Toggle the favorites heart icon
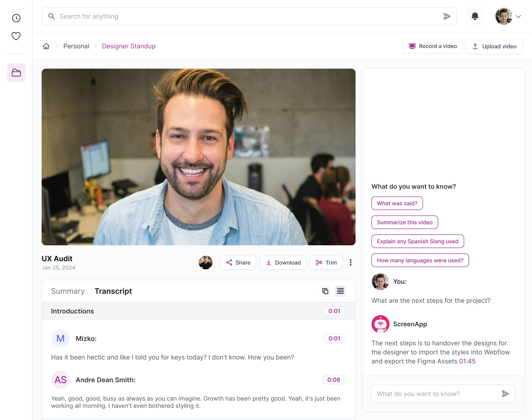 click(x=16, y=36)
